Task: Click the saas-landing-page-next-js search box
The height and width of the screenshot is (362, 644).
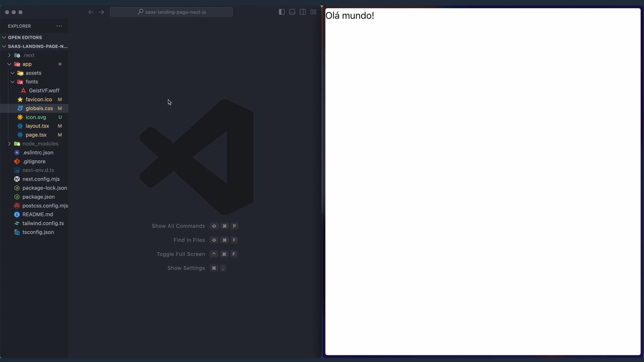Action: (171, 12)
